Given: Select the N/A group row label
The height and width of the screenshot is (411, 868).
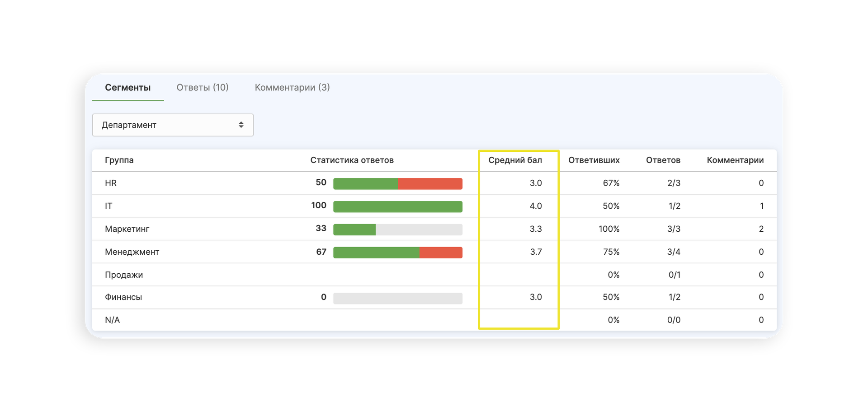Looking at the screenshot, I should [113, 320].
